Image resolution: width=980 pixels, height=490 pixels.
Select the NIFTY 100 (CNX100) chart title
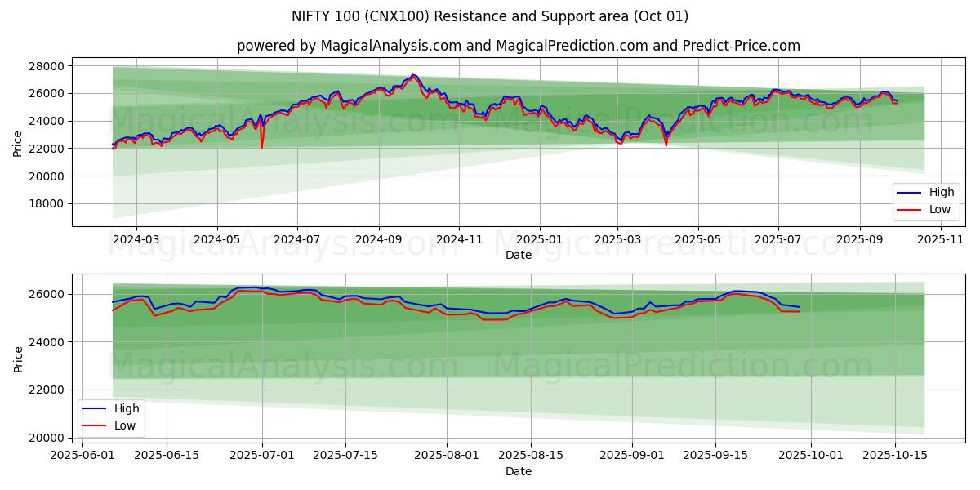pyautogui.click(x=489, y=16)
